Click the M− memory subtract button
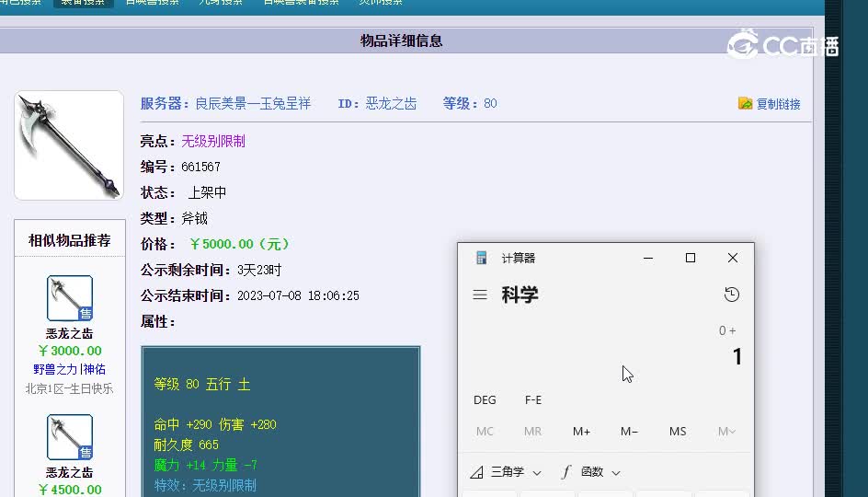This screenshot has width=868, height=497. point(630,431)
